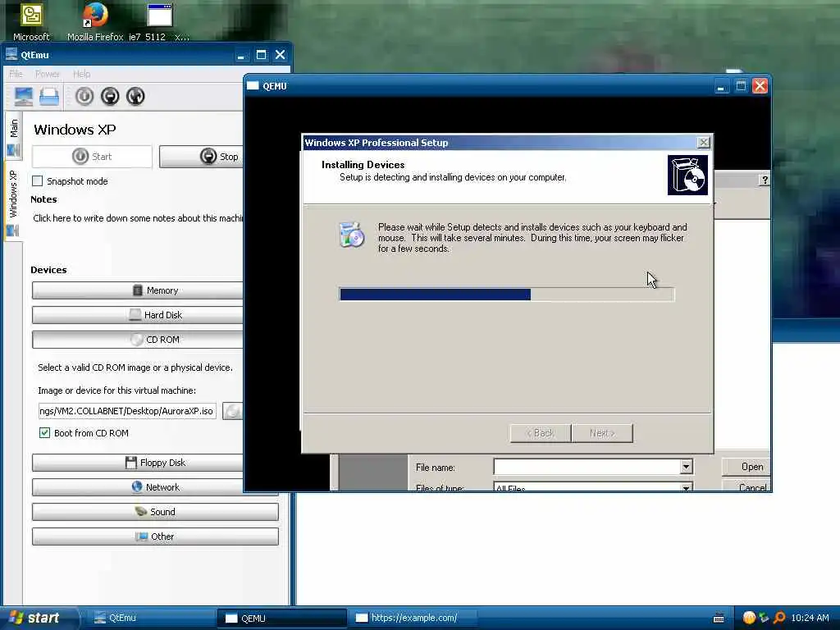Click the 'Installing Devices' heading text
The height and width of the screenshot is (630, 840).
coord(363,164)
